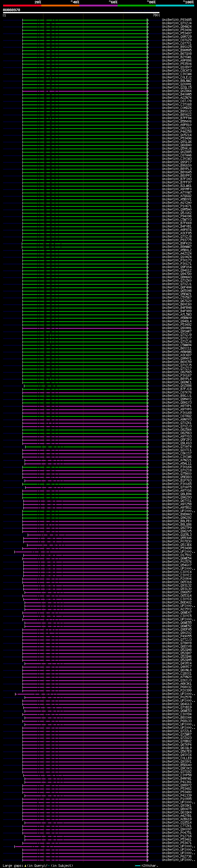Open hit UniRef100_P53497
Image resolution: width=197 pixels, height=868 pixels.
[177, 33]
